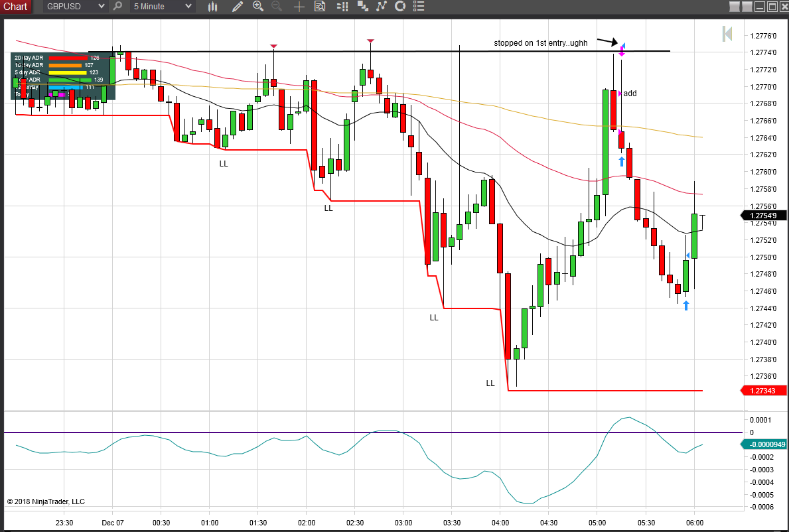Select the blue up arrow near the 1.2744 low
This screenshot has width=789, height=532.
[686, 305]
